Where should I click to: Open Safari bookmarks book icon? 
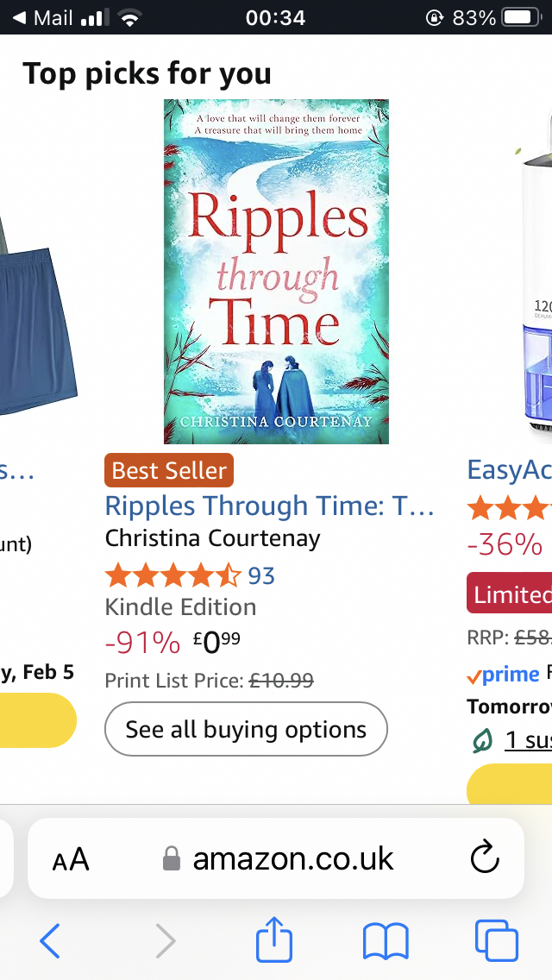point(386,939)
